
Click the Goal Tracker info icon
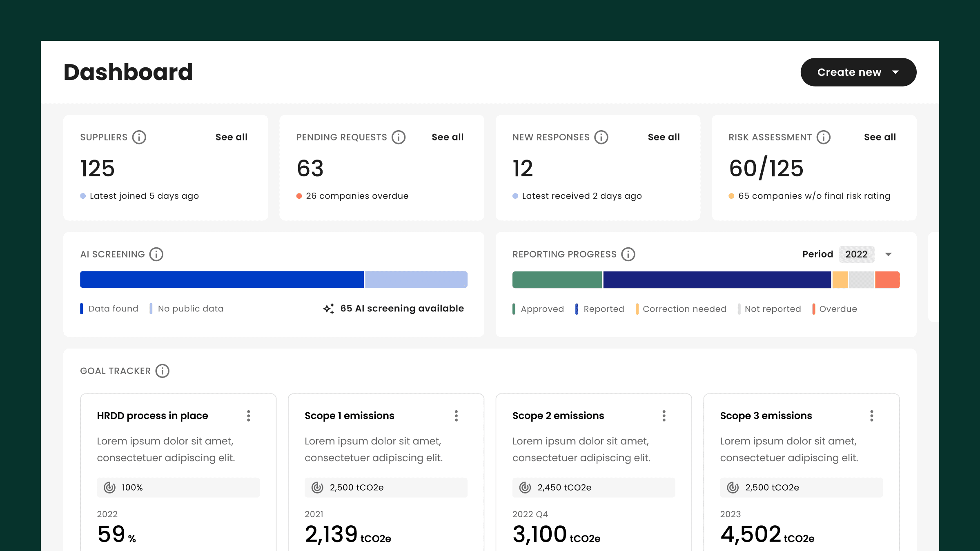point(162,371)
